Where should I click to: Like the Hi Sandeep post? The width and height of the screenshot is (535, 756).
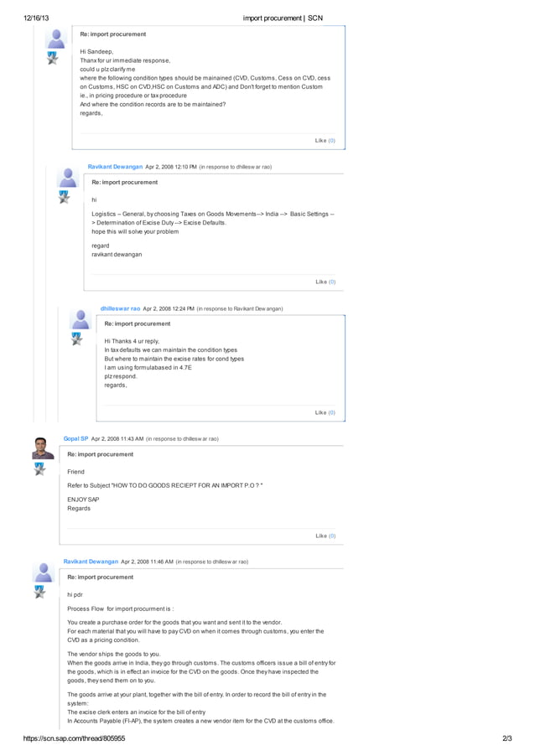(x=325, y=140)
